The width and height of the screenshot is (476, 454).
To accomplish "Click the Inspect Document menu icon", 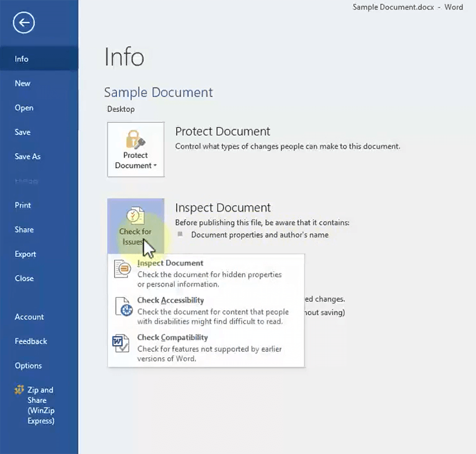I will (122, 269).
